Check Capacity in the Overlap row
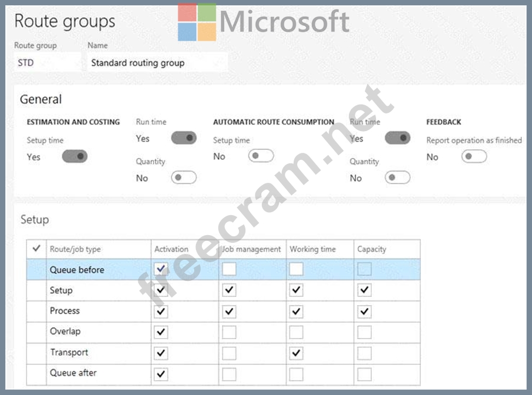532x395 pixels. pos(364,332)
